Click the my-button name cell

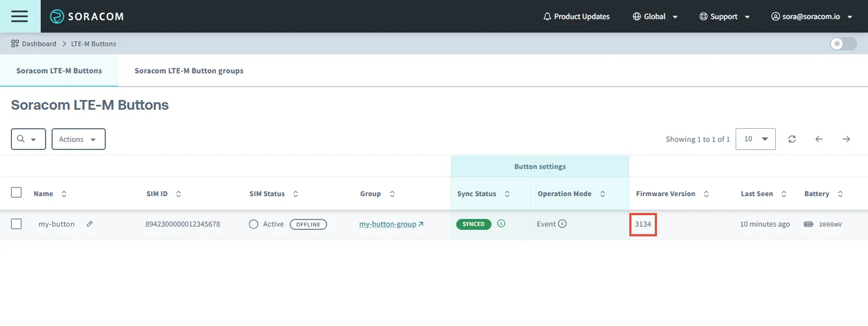tap(56, 224)
